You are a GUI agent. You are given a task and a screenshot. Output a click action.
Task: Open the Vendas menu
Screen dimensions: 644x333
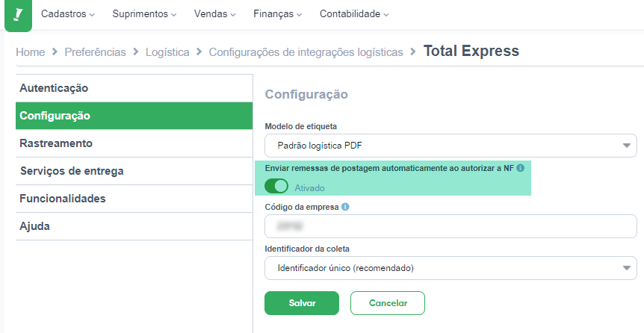[215, 14]
